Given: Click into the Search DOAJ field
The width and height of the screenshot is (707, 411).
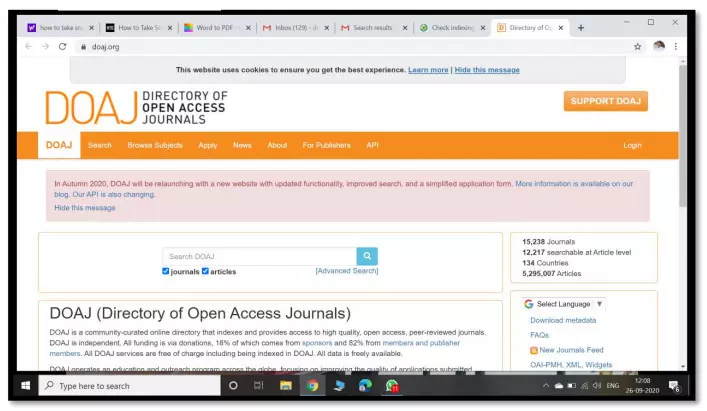Looking at the screenshot, I should point(258,256).
